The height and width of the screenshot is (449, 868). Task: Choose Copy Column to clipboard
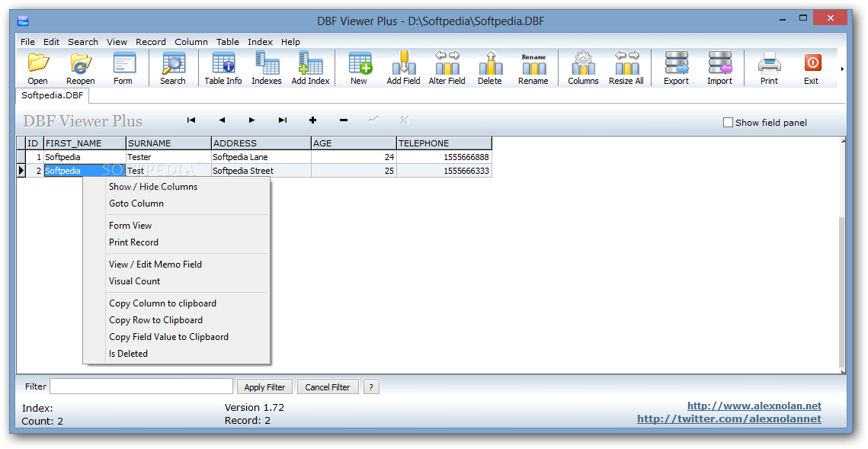[177, 303]
